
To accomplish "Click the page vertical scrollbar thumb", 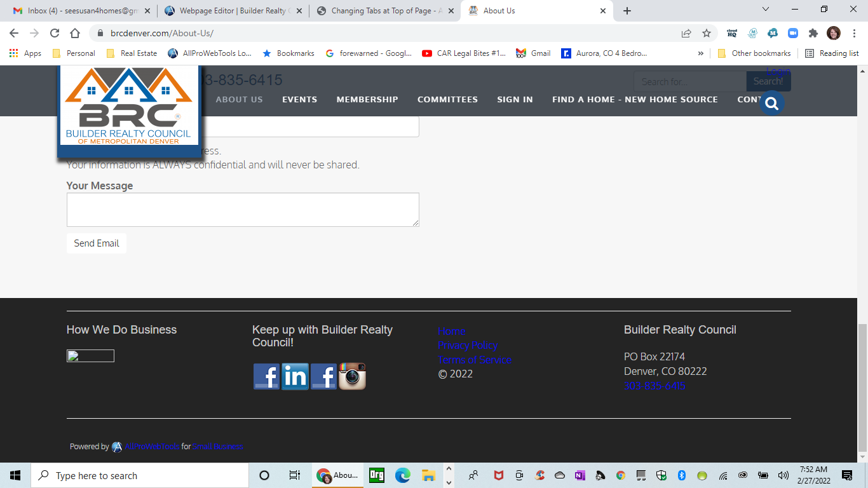I will pyautogui.click(x=862, y=387).
